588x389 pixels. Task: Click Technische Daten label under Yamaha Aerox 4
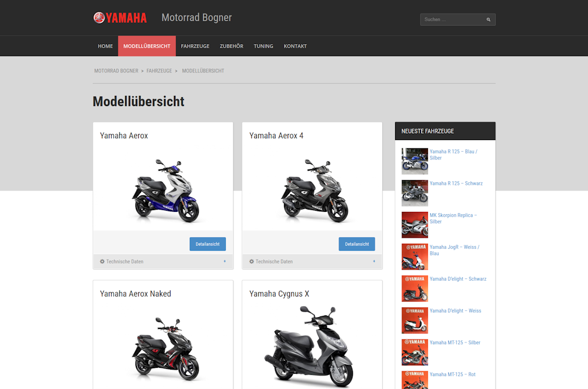pos(274,261)
